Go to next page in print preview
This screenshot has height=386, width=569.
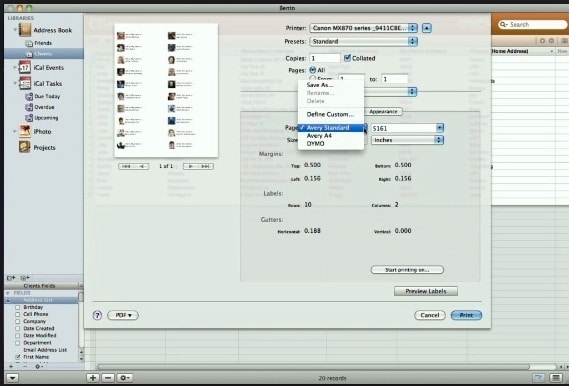point(191,166)
